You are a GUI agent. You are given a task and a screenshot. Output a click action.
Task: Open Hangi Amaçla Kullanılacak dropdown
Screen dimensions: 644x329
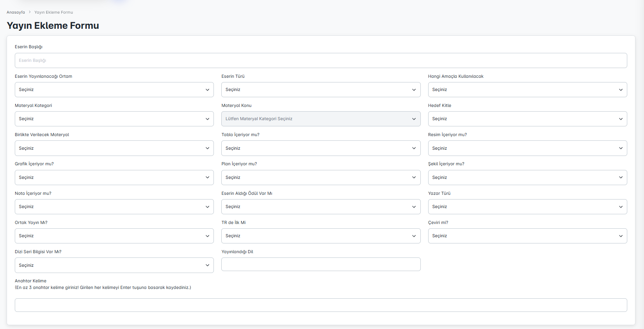click(527, 90)
